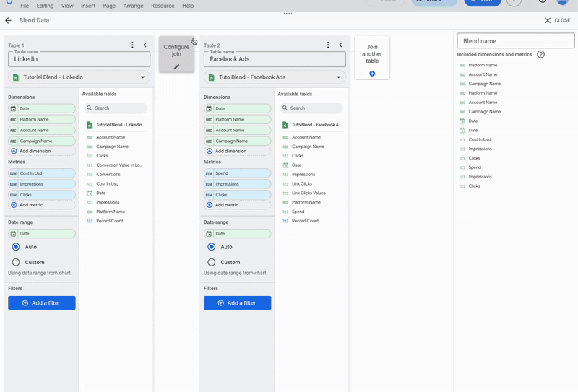Select Date dimension chip in Table 1
Image resolution: width=578 pixels, height=392 pixels.
42,109
